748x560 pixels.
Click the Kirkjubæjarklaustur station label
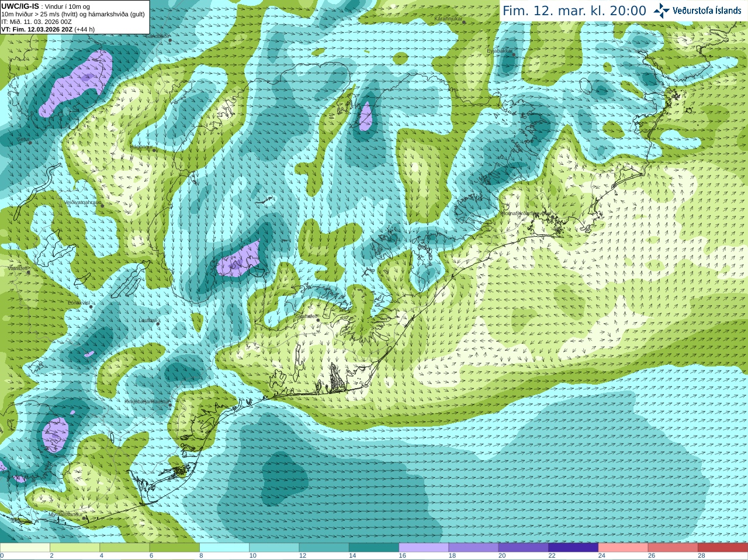(147, 402)
